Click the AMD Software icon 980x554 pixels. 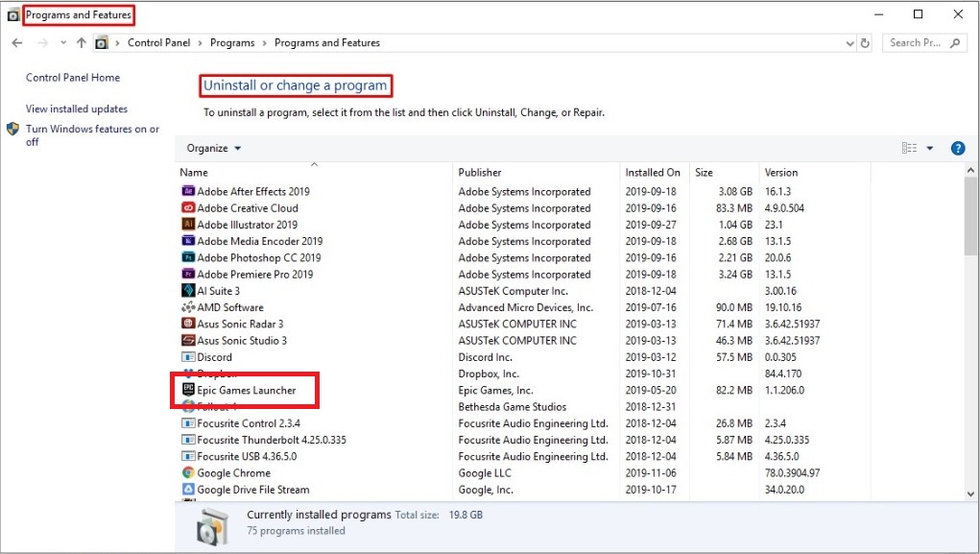click(x=188, y=308)
